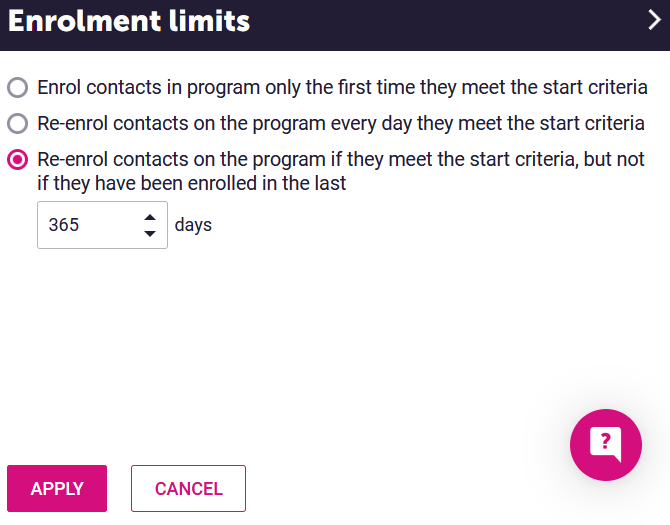This screenshot has height=525, width=670.
Task: Decrease days using the down arrow
Action: tap(150, 233)
